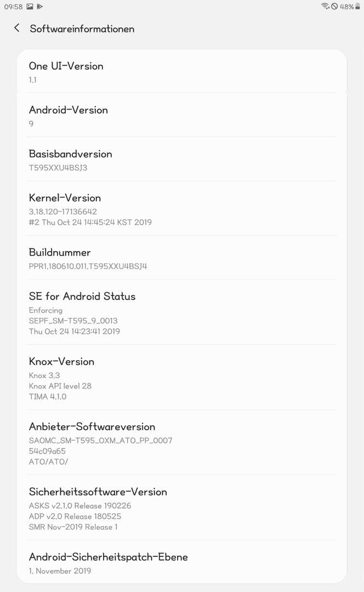Screen dimensions: 364x592
Task: Tap build number text PPR1.180610.011.T595XXU4BSJ4
Action: (88, 266)
